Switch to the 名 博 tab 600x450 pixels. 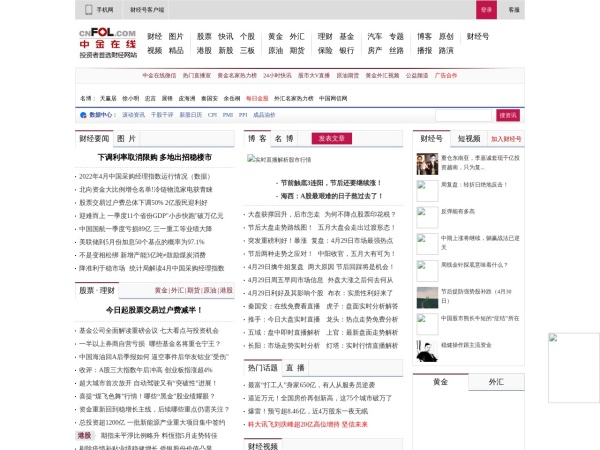284,139
